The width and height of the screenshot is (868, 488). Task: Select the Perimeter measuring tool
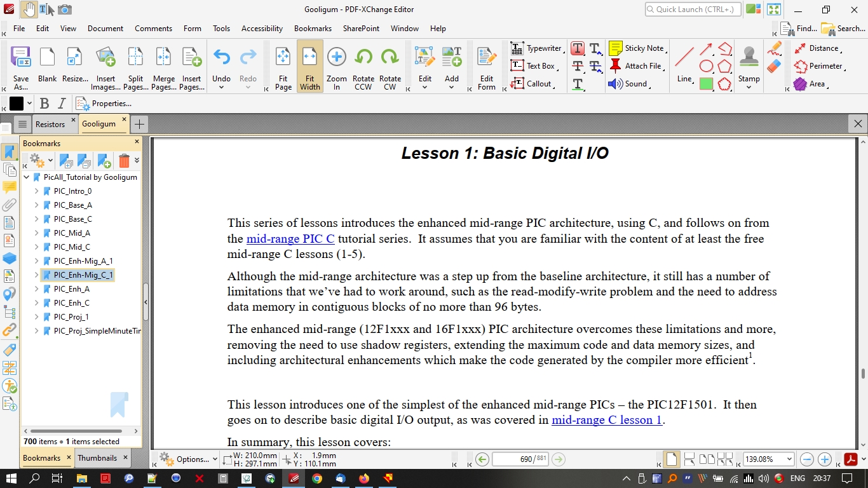coord(819,66)
